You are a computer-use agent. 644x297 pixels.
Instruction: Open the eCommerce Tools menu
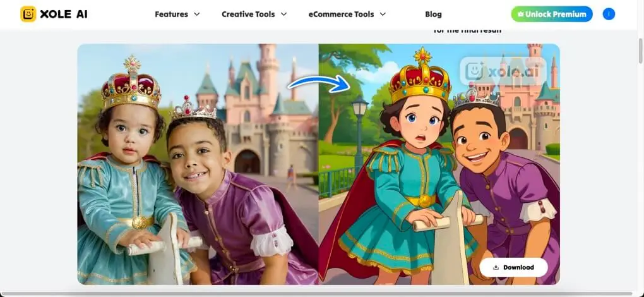pos(341,14)
